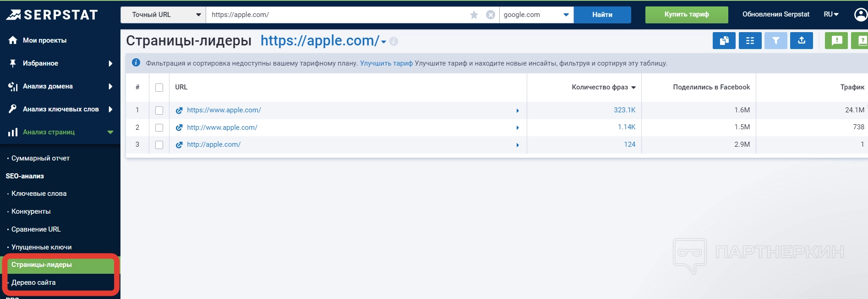Click the 323.1K phrases count link
The height and width of the screenshot is (299, 868).
[625, 110]
